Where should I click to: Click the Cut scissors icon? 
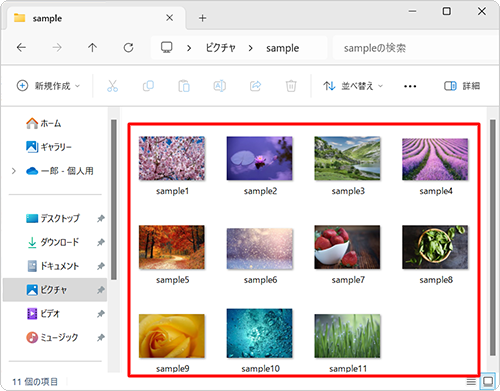pos(113,86)
